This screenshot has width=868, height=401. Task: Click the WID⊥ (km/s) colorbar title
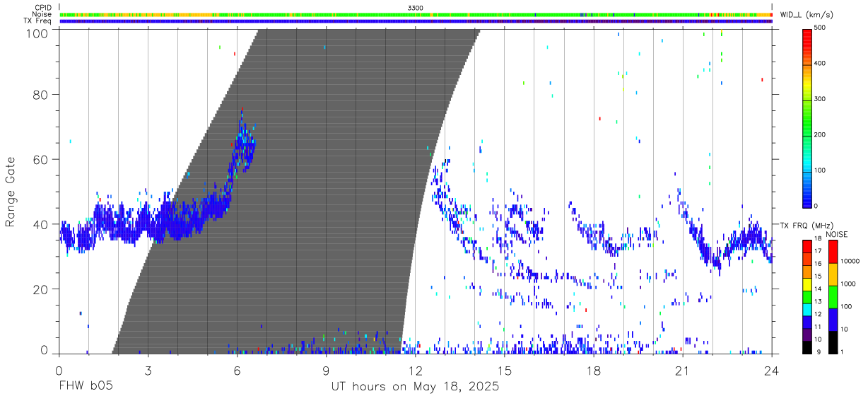pyautogui.click(x=807, y=15)
